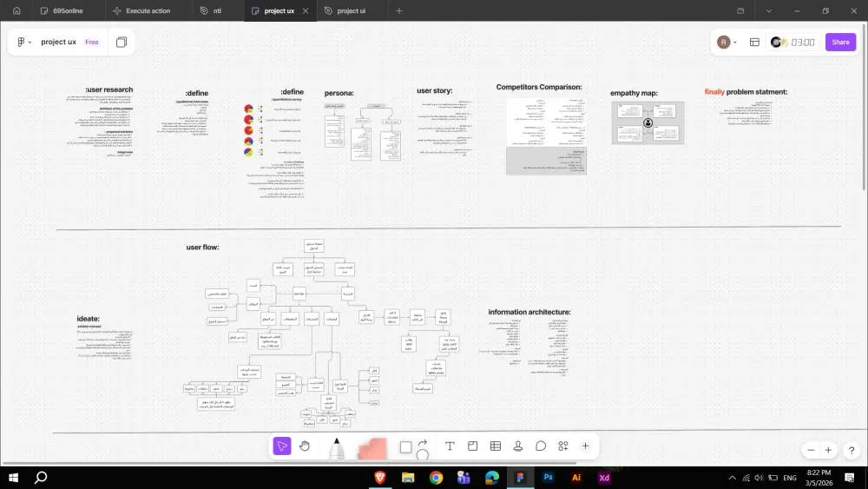The width and height of the screenshot is (868, 489).
Task: Select the Section tool
Action: pyautogui.click(x=472, y=446)
